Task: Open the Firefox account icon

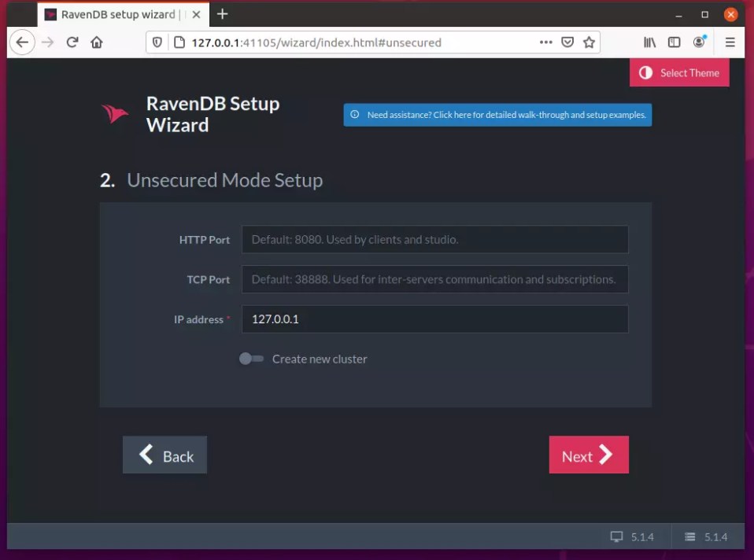Action: [x=698, y=42]
